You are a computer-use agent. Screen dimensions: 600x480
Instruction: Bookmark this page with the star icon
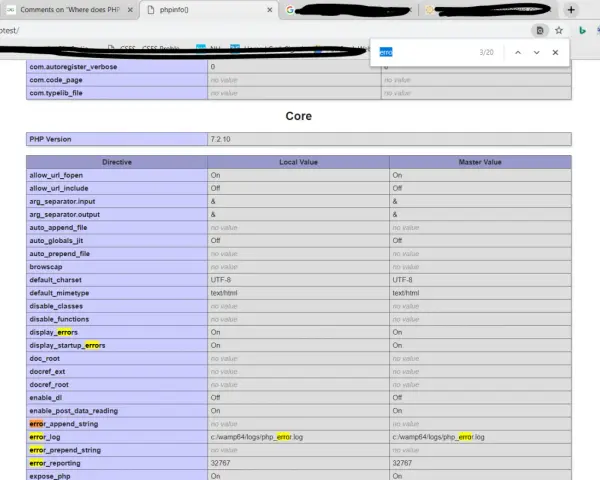559,31
